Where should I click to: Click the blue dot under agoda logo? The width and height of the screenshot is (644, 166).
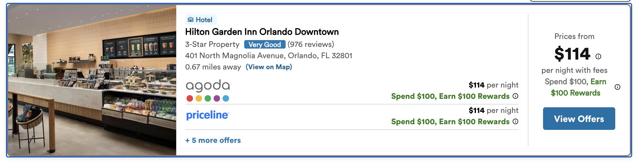click(226, 98)
